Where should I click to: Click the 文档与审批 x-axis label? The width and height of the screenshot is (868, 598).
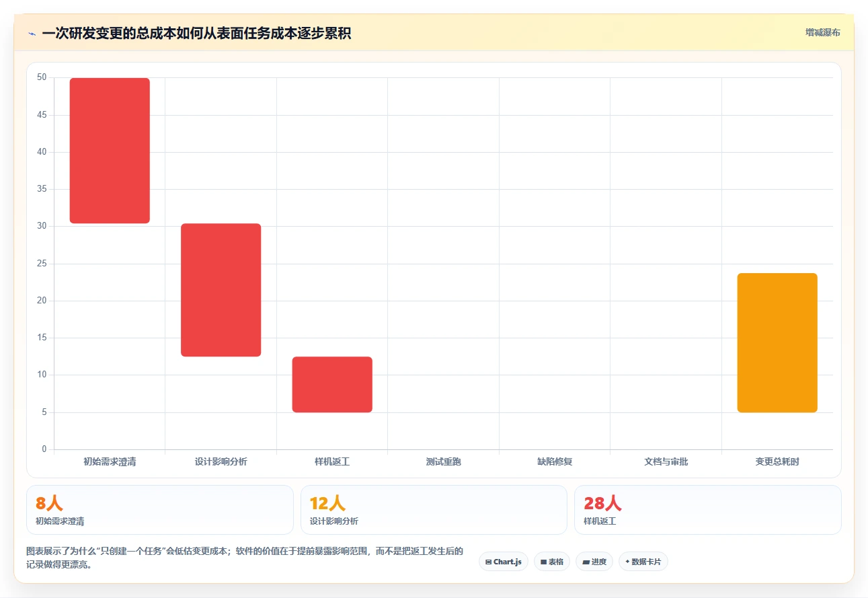(666, 462)
